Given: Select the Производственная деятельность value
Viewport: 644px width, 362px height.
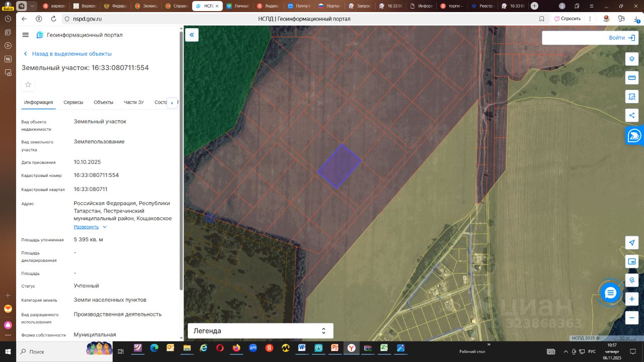Looking at the screenshot, I should [x=118, y=314].
